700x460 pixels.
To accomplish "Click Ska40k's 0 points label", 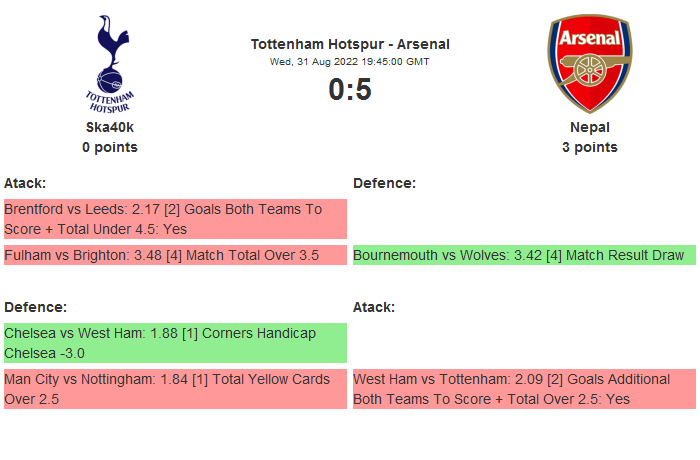I will point(110,147).
